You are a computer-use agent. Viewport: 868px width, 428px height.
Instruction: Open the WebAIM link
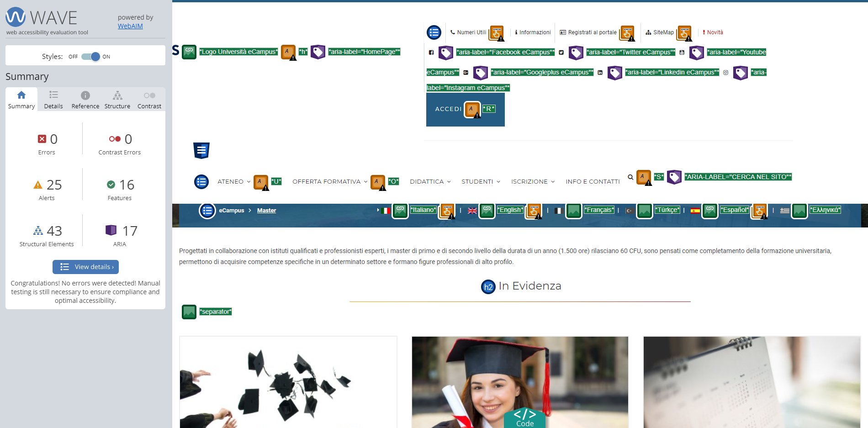130,26
